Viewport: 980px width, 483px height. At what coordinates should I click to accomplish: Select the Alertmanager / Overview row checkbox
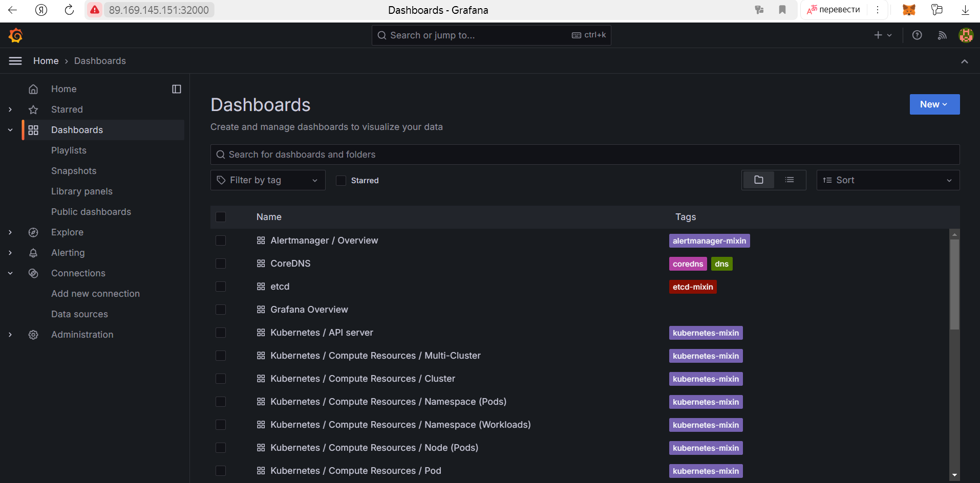pos(221,240)
